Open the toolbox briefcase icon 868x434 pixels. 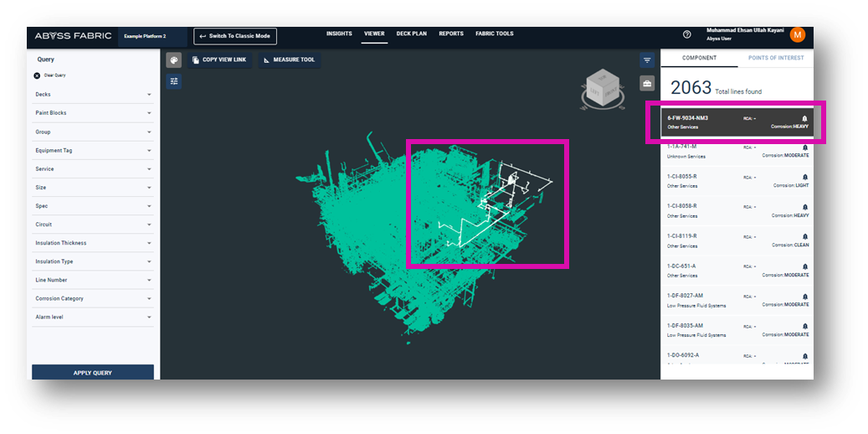coord(647,83)
